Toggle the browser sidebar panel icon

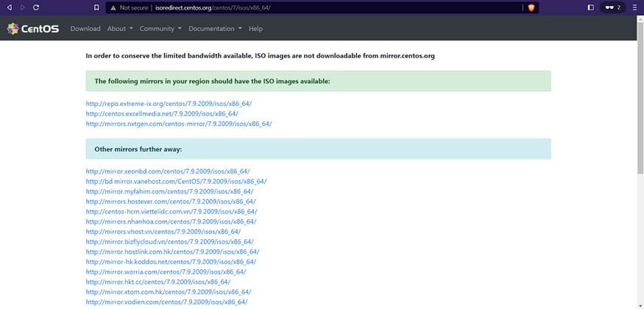(591, 7)
